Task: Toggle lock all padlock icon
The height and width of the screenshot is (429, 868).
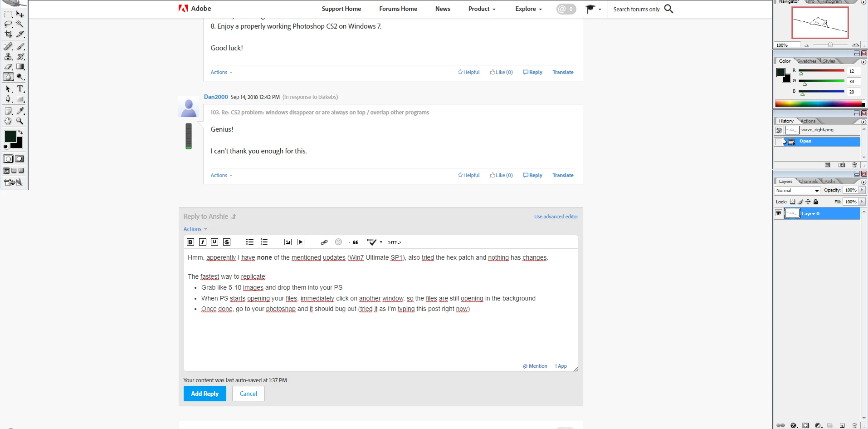Action: coord(816,202)
